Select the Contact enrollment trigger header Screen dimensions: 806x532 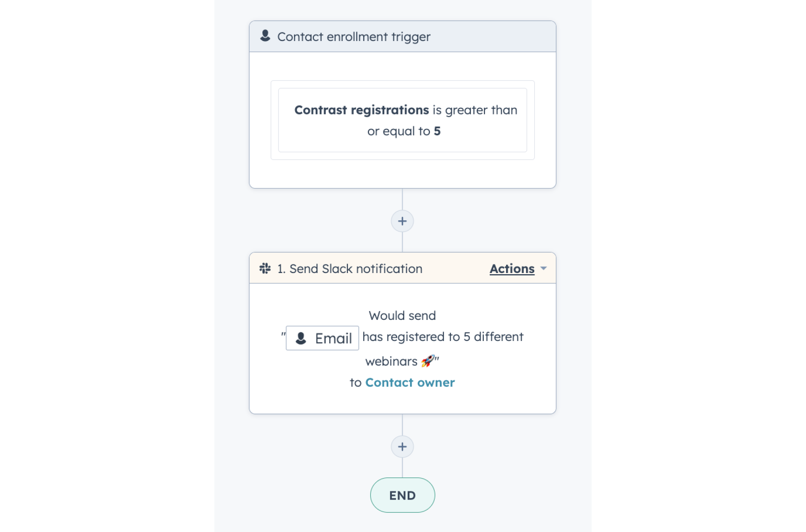[353, 36]
